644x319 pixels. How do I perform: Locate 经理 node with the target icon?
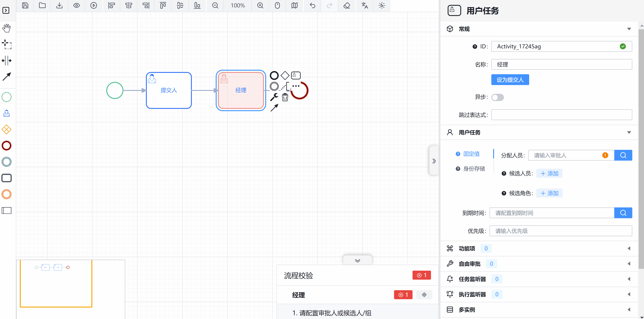click(424, 295)
